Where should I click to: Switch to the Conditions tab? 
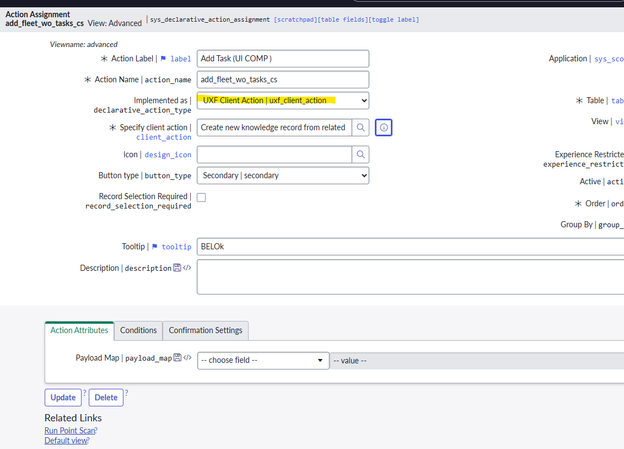coord(138,330)
